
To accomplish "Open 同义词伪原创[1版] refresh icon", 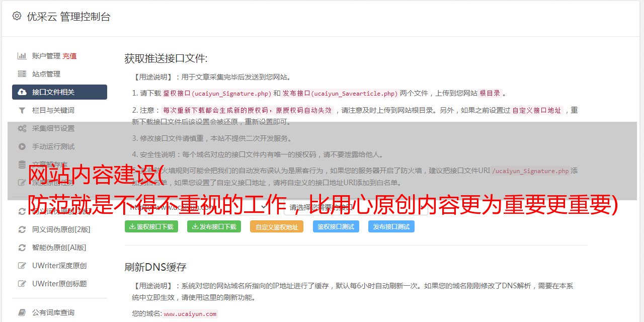I will click(22, 211).
